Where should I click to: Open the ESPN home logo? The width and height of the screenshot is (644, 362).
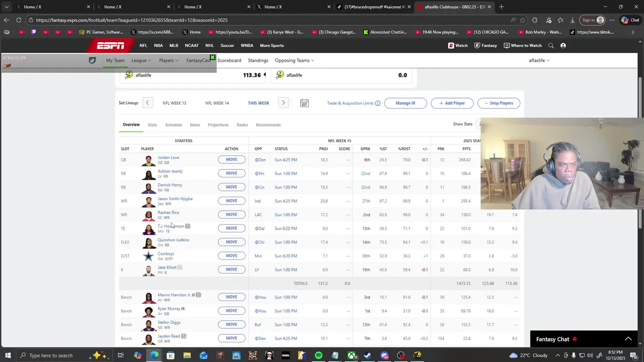click(111, 45)
